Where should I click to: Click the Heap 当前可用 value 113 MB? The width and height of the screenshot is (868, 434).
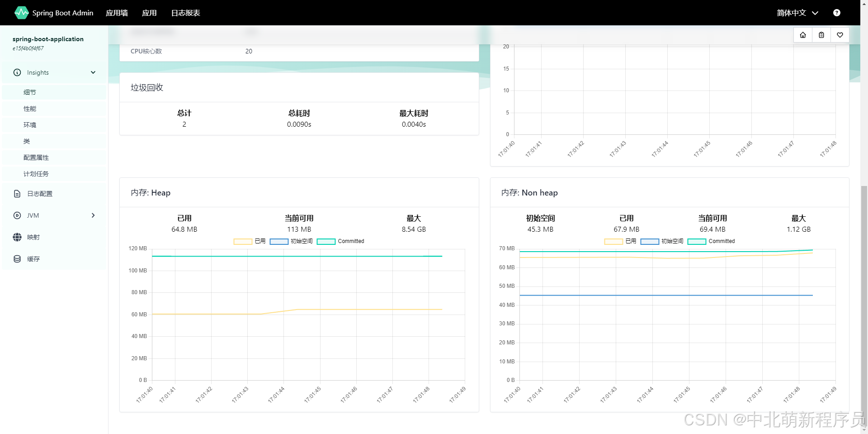[x=299, y=229]
